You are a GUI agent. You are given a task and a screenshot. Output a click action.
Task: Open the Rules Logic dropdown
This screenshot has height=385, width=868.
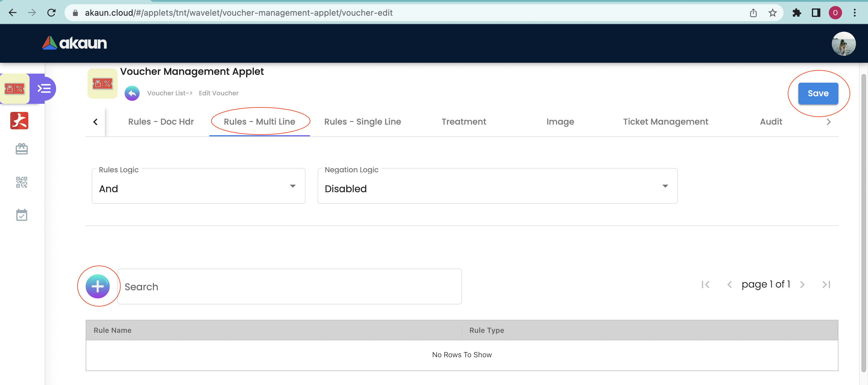coord(198,186)
